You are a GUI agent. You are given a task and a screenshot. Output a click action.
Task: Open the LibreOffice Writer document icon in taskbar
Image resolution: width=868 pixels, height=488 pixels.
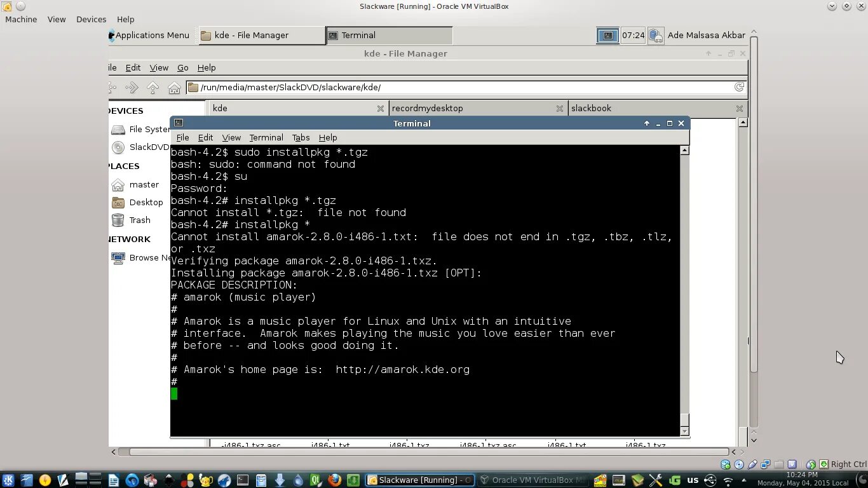click(113, 480)
